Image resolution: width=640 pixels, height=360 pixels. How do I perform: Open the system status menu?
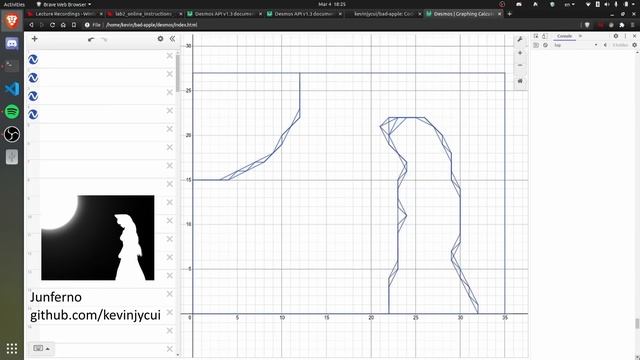(x=611, y=4)
